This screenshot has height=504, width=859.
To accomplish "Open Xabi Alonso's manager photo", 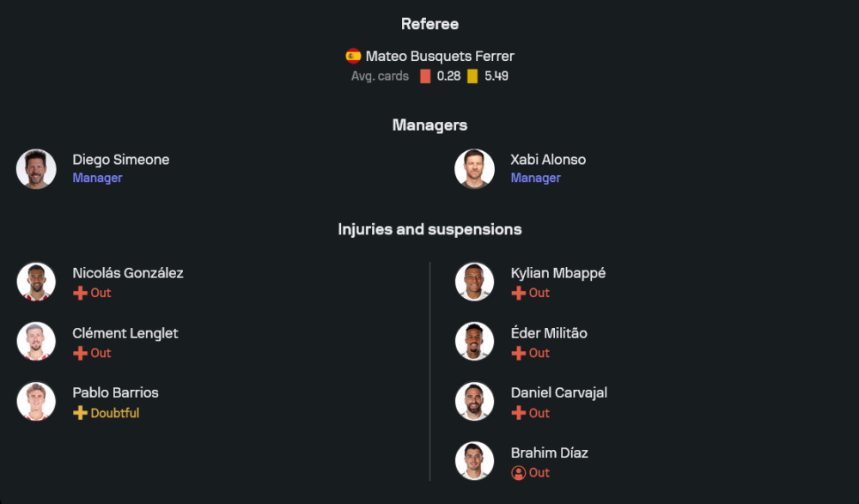I will click(x=474, y=169).
